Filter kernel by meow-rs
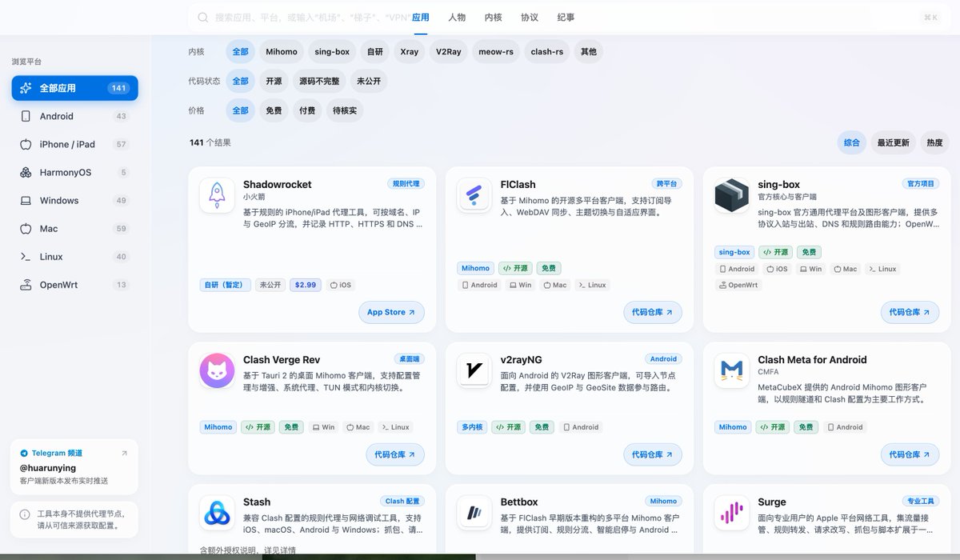This screenshot has height=560, width=960. [x=496, y=51]
